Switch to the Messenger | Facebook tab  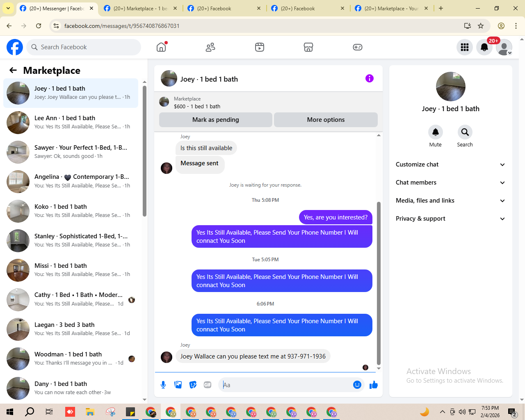point(57,8)
